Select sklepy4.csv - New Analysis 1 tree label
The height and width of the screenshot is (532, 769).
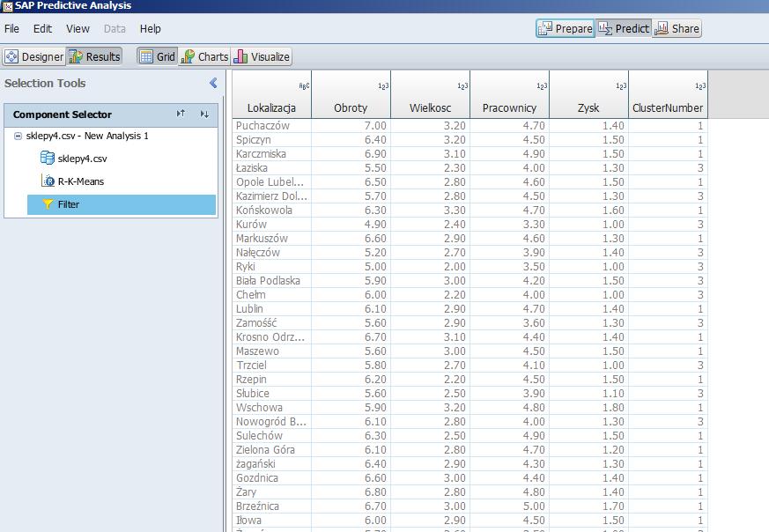[87, 136]
